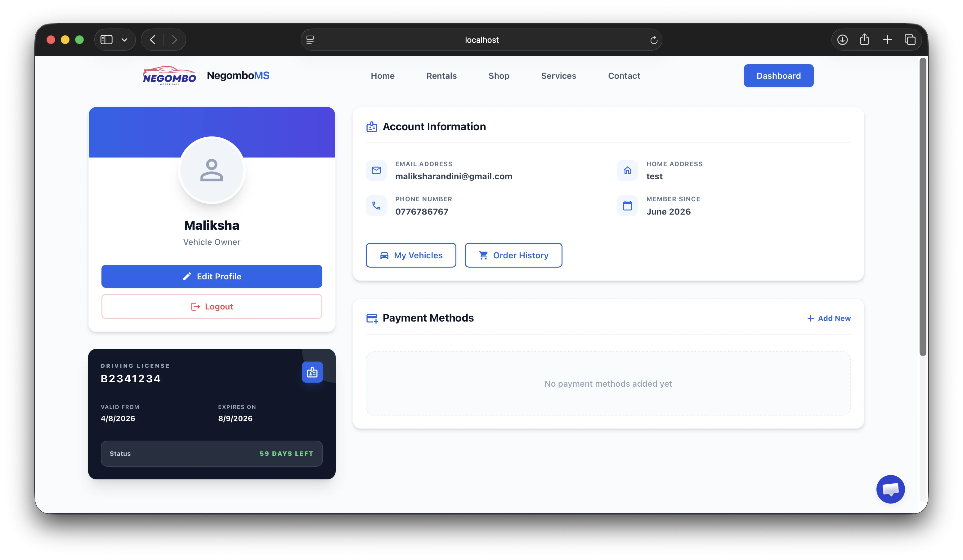Click the pencil icon on Edit Profile
963x560 pixels.
click(187, 276)
